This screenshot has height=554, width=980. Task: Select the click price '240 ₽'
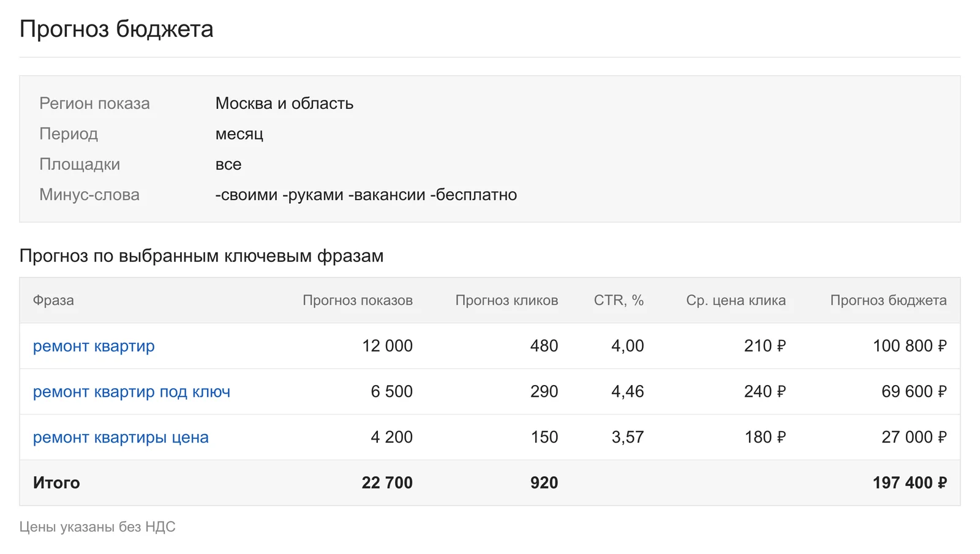pyautogui.click(x=764, y=392)
